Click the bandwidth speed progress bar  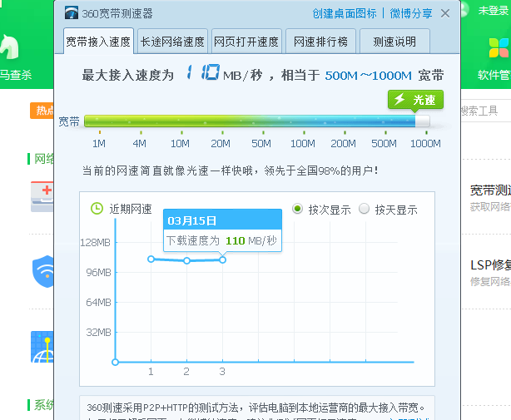tap(257, 121)
